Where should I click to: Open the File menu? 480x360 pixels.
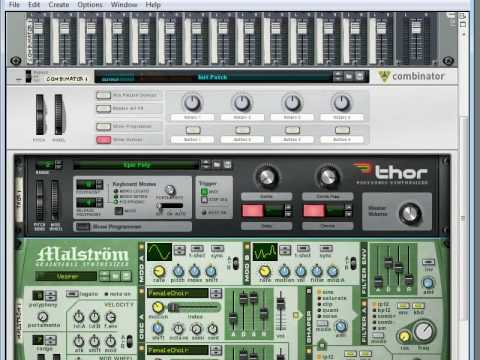coord(14,5)
